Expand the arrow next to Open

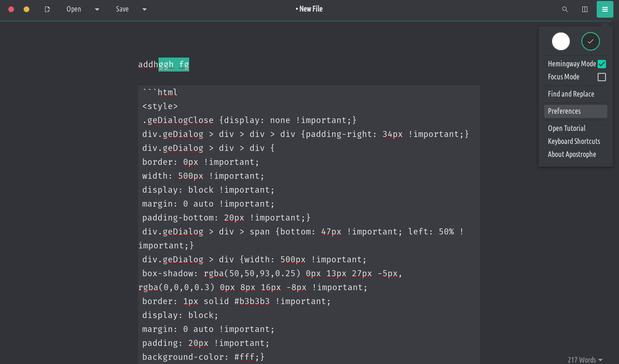(x=97, y=9)
